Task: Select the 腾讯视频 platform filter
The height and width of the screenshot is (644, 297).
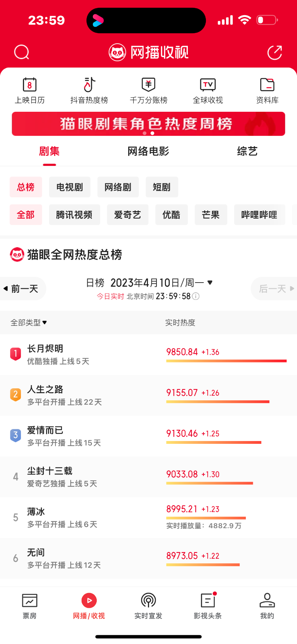Action: pyautogui.click(x=74, y=215)
